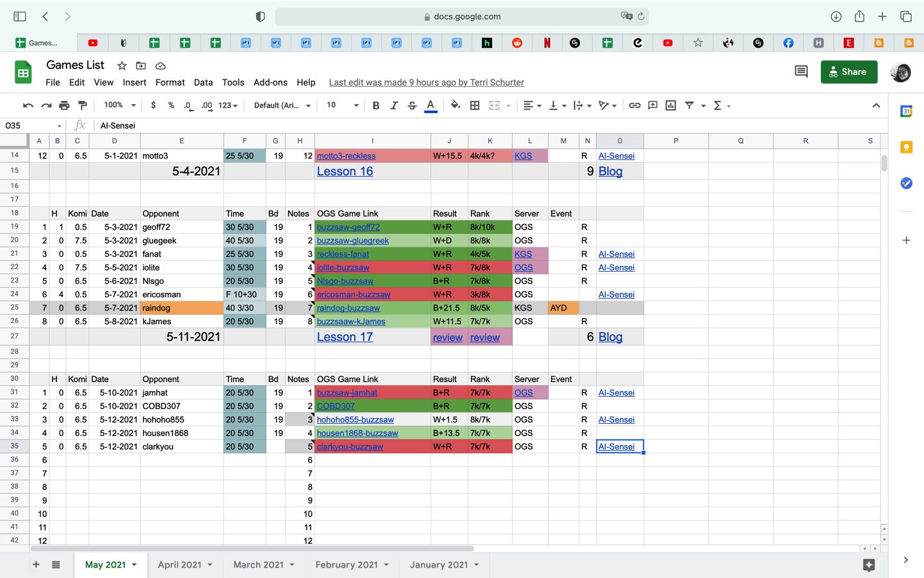Open the zoom level 100% dropdown
The height and width of the screenshot is (578, 924).
pyautogui.click(x=119, y=105)
